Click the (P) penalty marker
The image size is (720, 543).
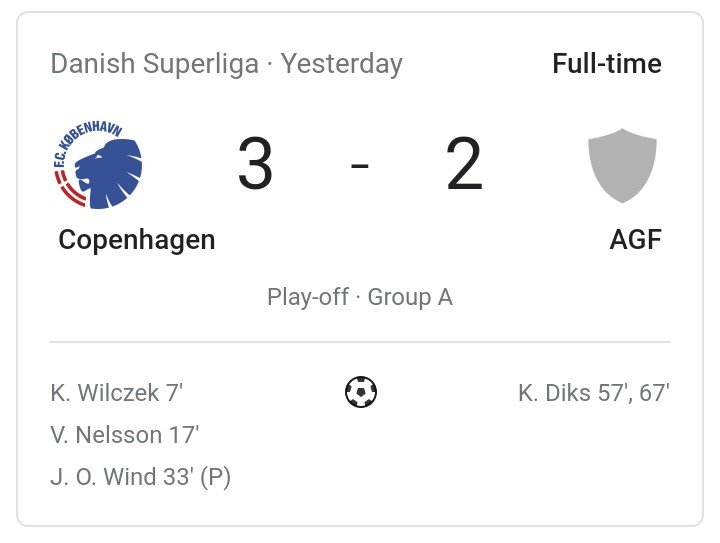215,477
